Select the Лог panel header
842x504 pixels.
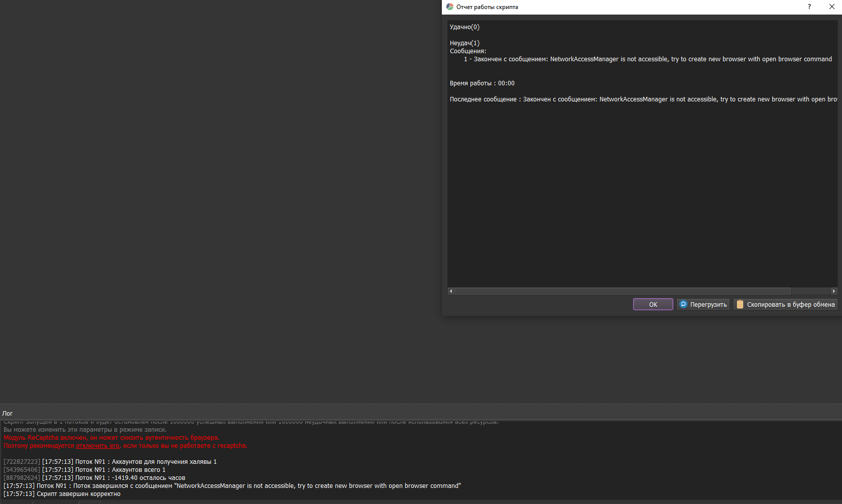pyautogui.click(x=8, y=413)
